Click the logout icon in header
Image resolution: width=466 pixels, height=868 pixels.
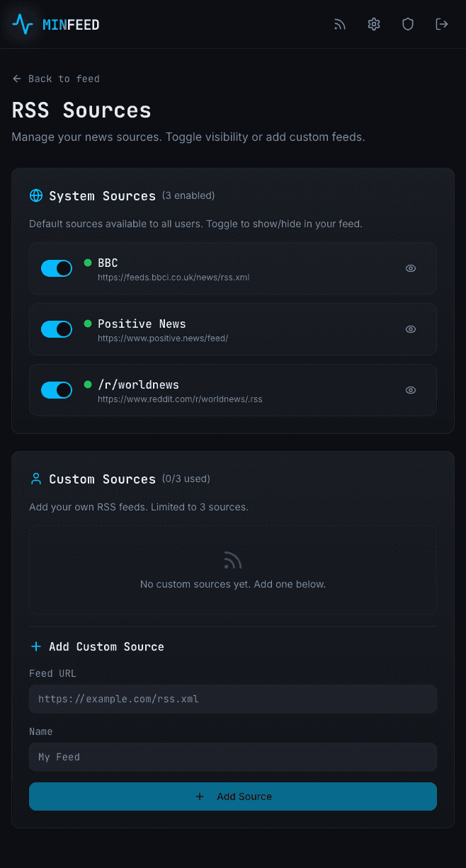[442, 25]
